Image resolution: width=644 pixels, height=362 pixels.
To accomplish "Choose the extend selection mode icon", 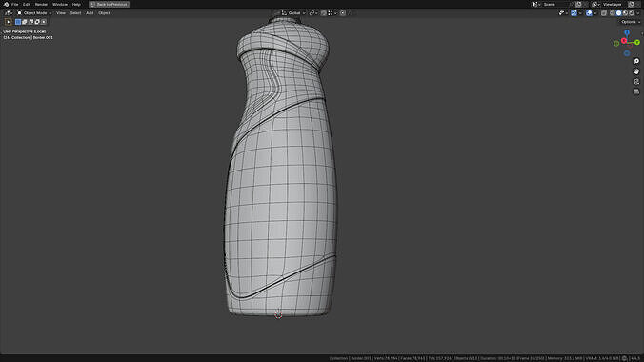I will [x=24, y=22].
